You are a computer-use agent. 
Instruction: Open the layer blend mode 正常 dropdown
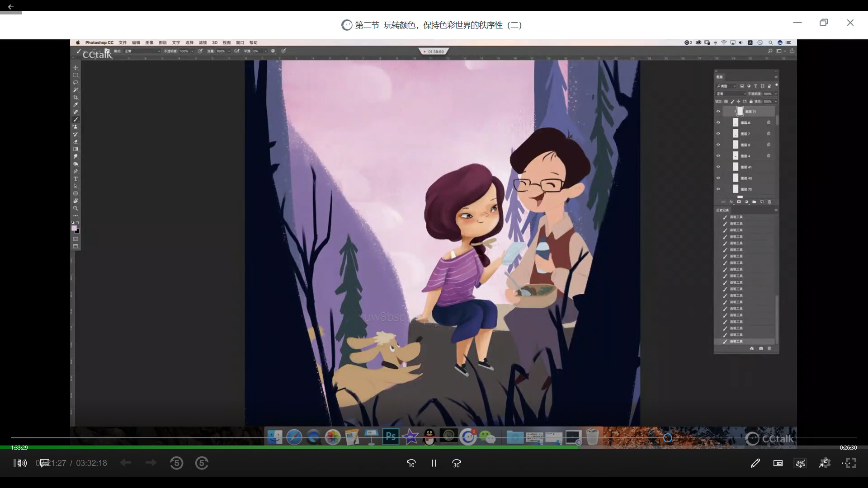pos(731,94)
